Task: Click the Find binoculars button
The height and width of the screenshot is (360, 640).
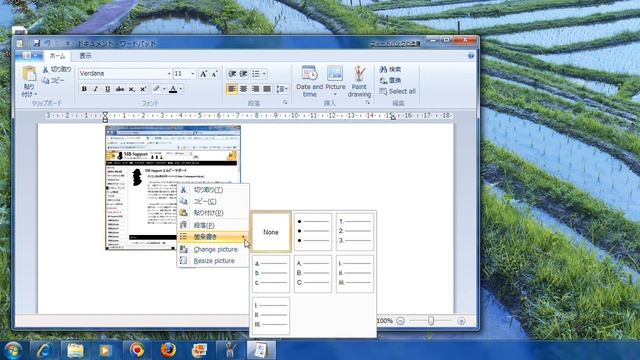Action: 391,69
